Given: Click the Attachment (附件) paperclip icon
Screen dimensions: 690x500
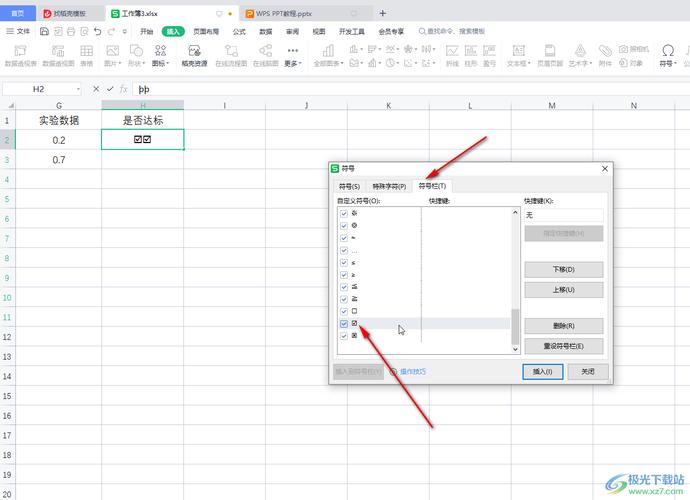Looking at the screenshot, I should (x=605, y=55).
